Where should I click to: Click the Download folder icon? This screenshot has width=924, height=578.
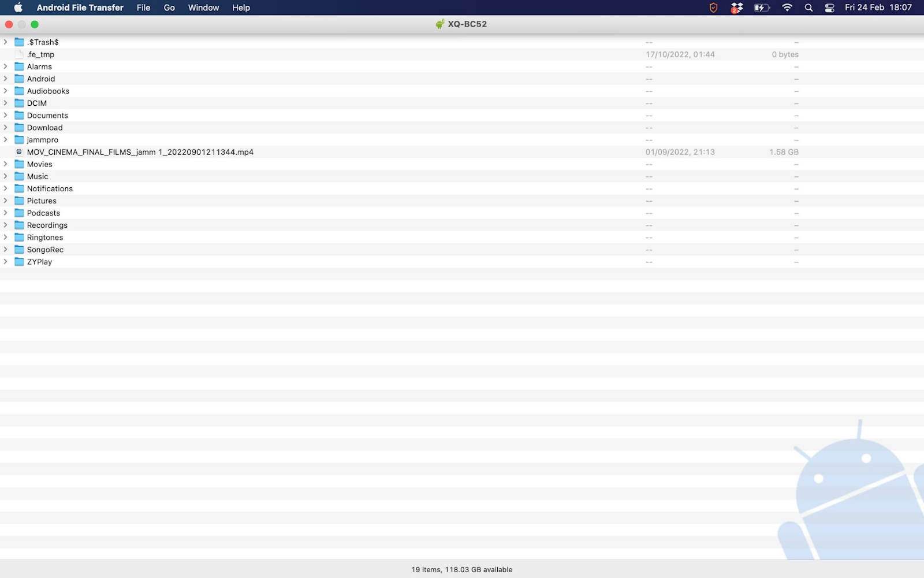[19, 127]
